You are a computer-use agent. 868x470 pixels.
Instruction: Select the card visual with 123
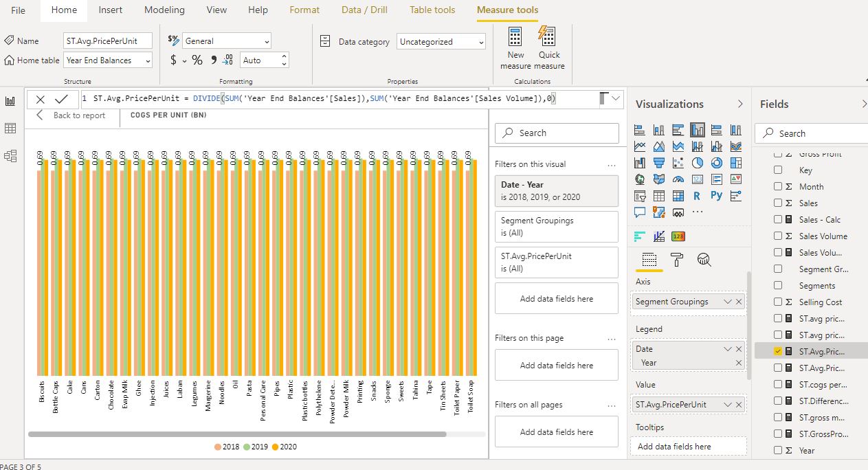coord(698,179)
